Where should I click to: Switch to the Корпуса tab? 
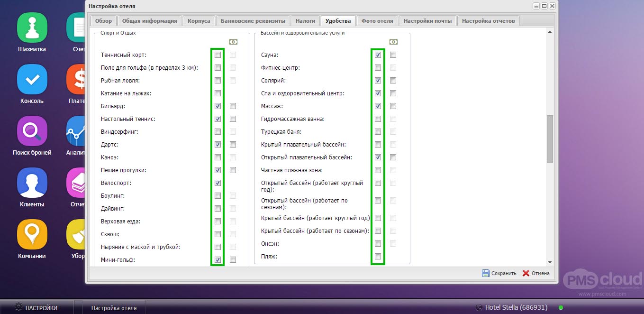[199, 21]
